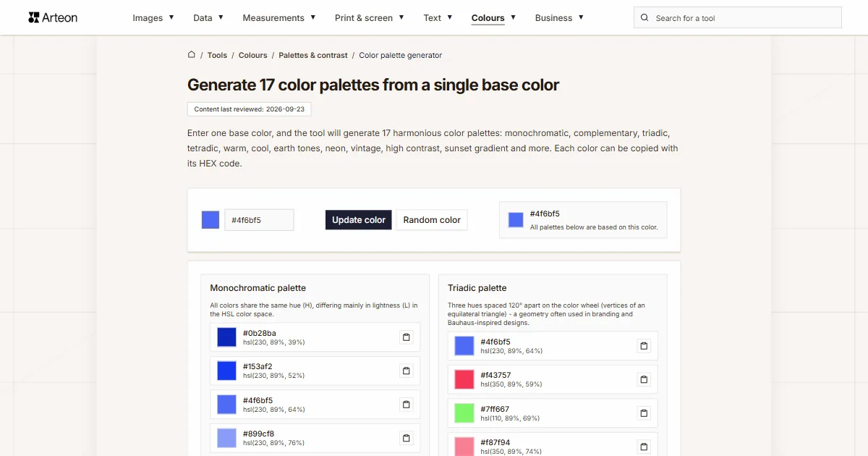Screen dimensions: 868x456
Task: Click the hsl(230, 89%, 76%) value
Action: pyautogui.click(x=273, y=443)
